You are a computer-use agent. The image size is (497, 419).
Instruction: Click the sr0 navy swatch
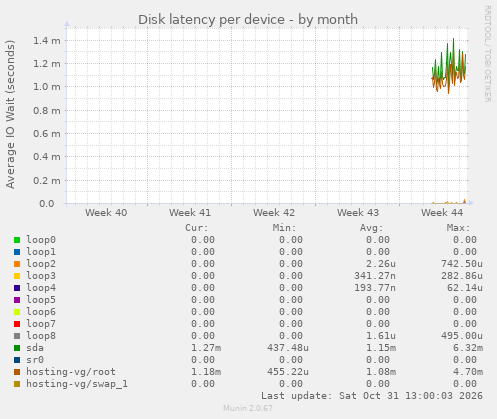(17, 360)
